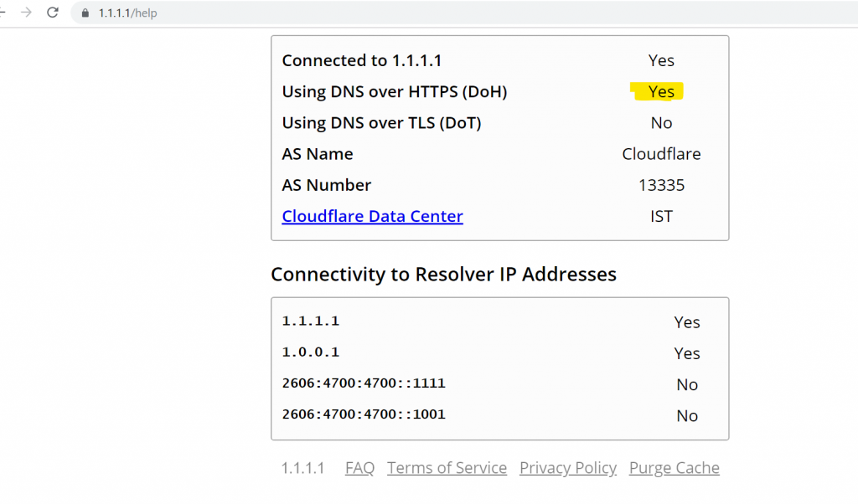Image resolution: width=858 pixels, height=504 pixels.
Task: Click the Connectivity to Resolver IP Addresses heading
Action: (443, 274)
